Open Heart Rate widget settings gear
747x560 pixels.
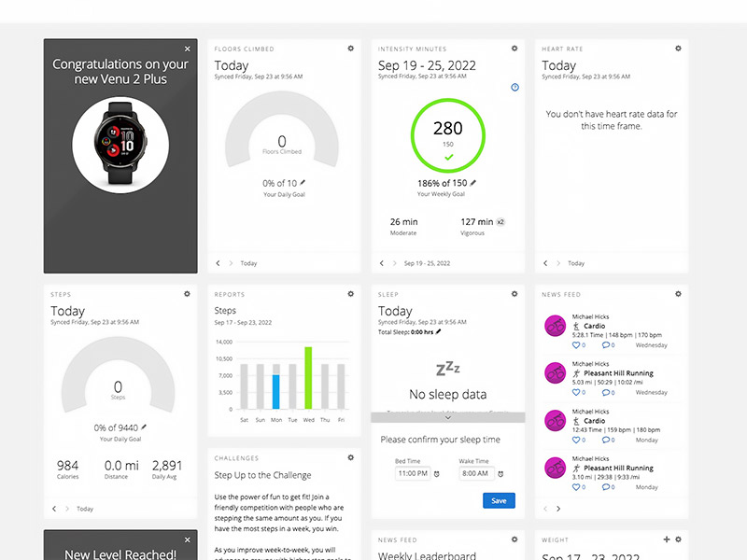678,49
